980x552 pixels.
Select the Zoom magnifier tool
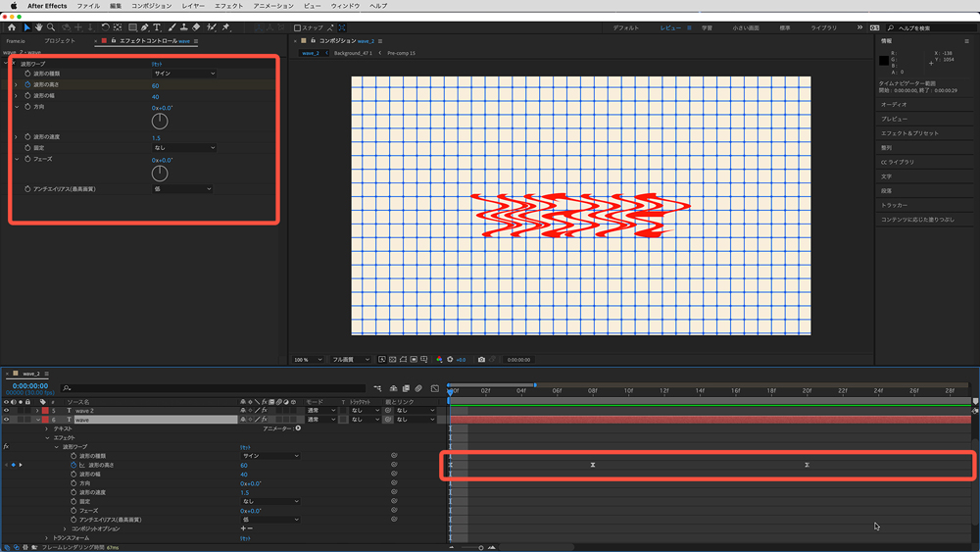coord(51,27)
